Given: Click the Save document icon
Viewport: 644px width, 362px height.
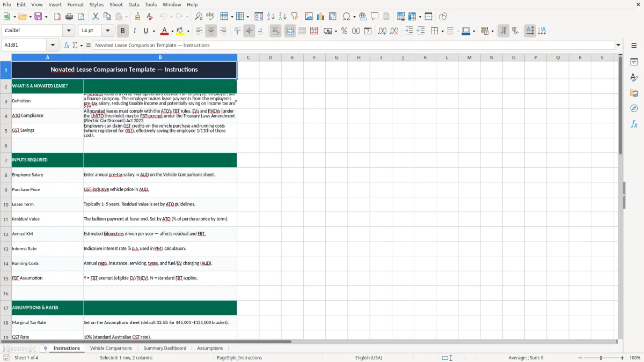Looking at the screenshot, I should coord(38,17).
